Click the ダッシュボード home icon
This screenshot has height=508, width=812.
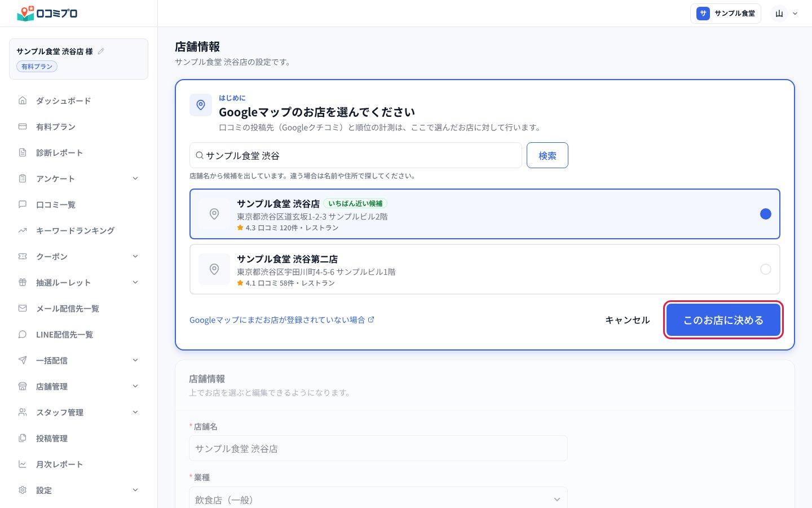23,100
